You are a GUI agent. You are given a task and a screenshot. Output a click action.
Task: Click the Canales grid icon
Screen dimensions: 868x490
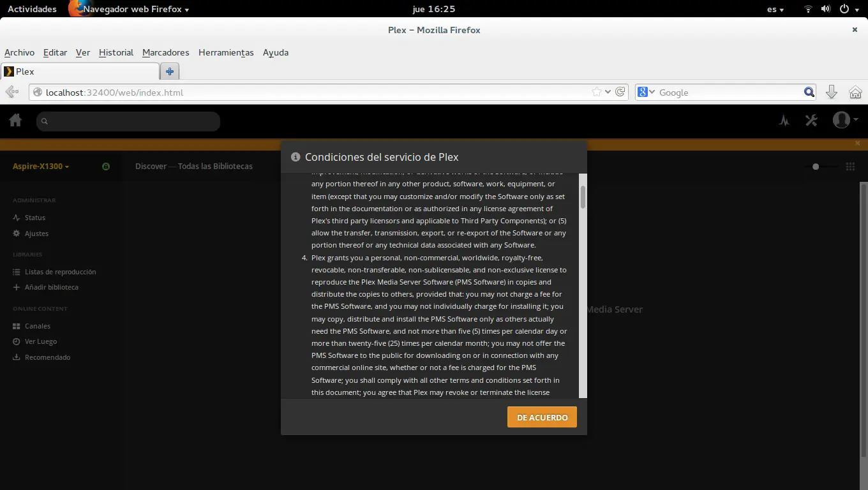[17, 326]
